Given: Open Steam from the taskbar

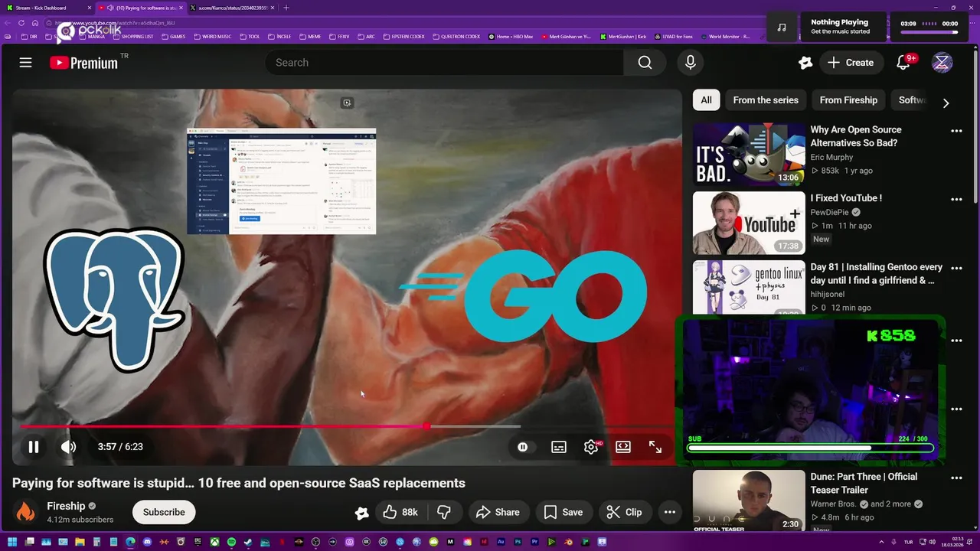Looking at the screenshot, I should point(247,542).
